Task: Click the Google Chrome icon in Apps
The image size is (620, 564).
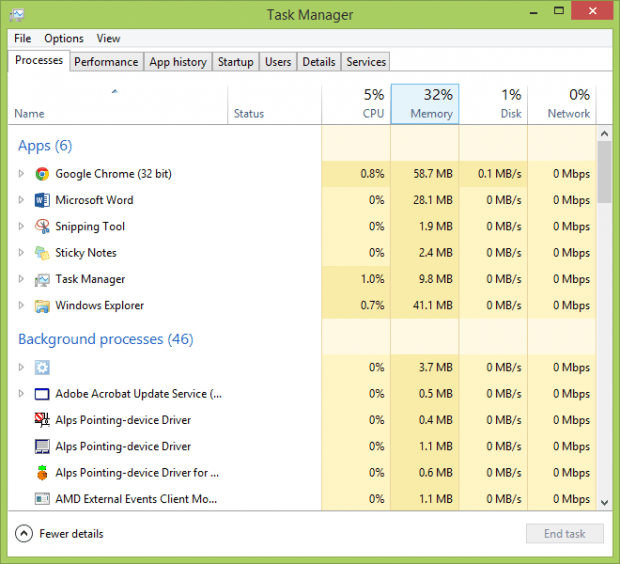Action: pos(42,174)
